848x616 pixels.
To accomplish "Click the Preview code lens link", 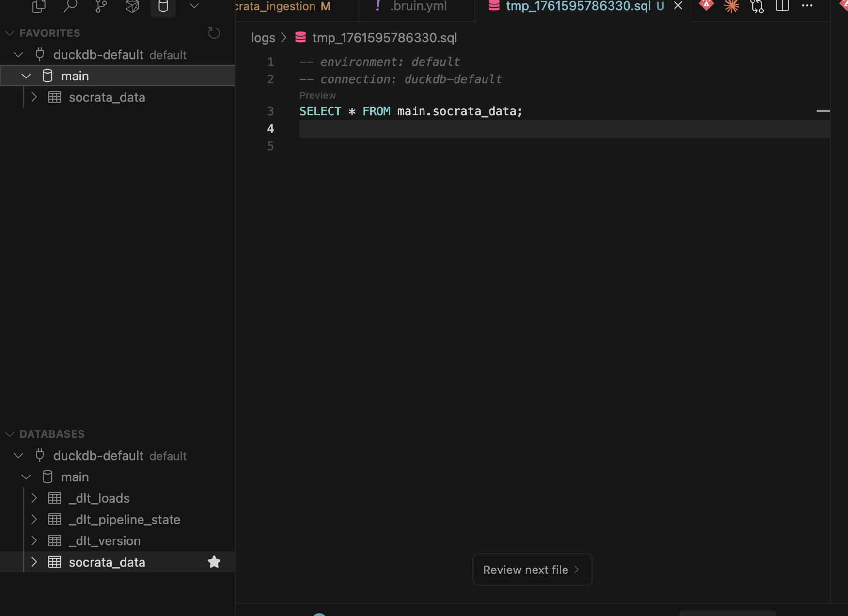I will [317, 95].
